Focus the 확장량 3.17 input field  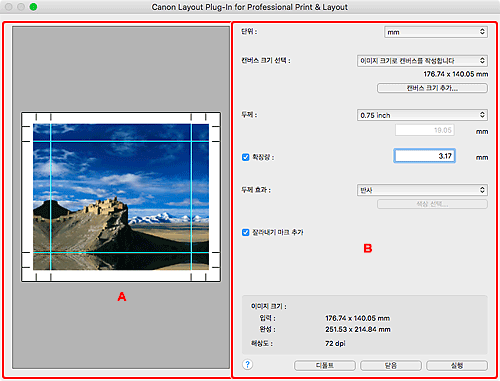(424, 156)
